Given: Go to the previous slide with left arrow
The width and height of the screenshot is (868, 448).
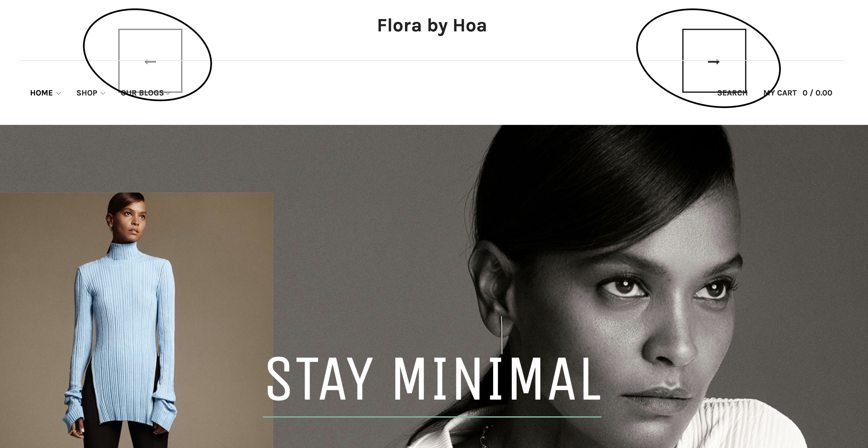Looking at the screenshot, I should click(x=150, y=61).
